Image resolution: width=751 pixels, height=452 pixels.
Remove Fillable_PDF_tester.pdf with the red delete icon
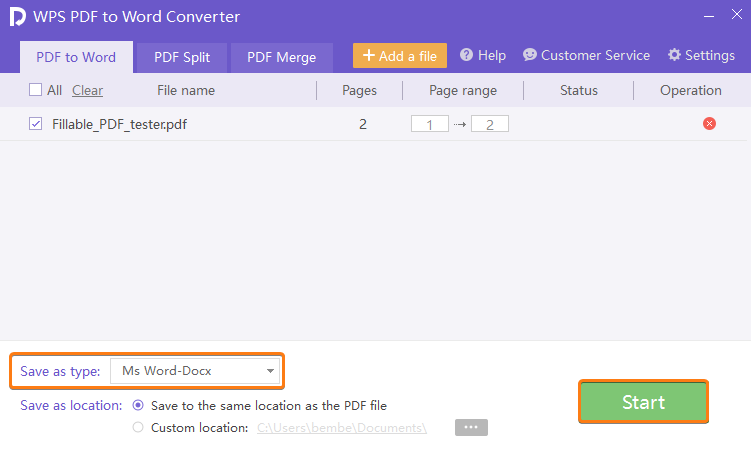pyautogui.click(x=709, y=124)
